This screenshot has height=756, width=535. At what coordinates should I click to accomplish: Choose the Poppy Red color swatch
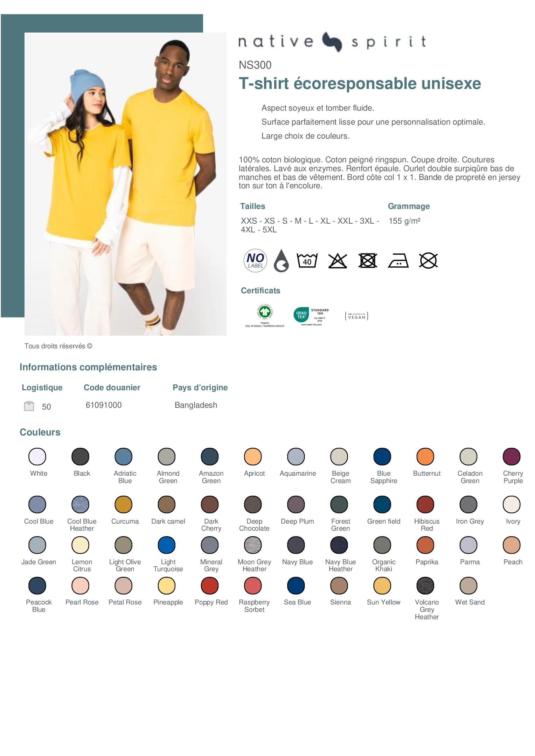point(210,586)
